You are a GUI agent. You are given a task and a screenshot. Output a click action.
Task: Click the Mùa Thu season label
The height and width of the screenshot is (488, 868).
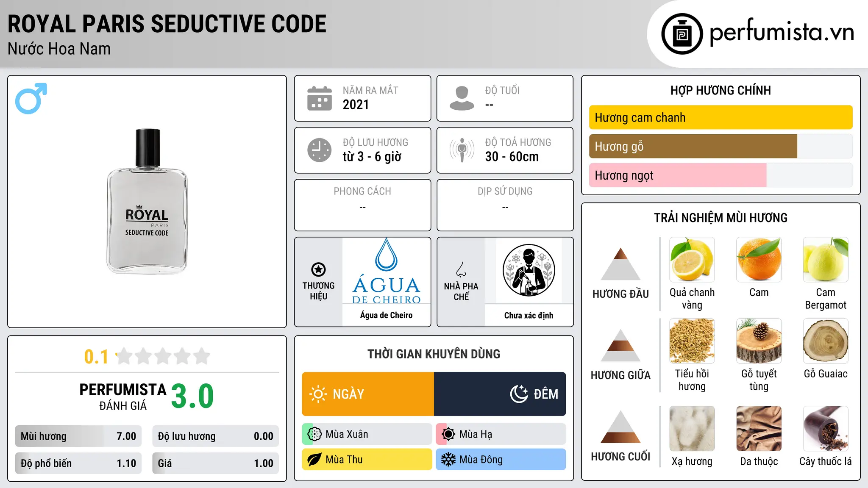344,460
